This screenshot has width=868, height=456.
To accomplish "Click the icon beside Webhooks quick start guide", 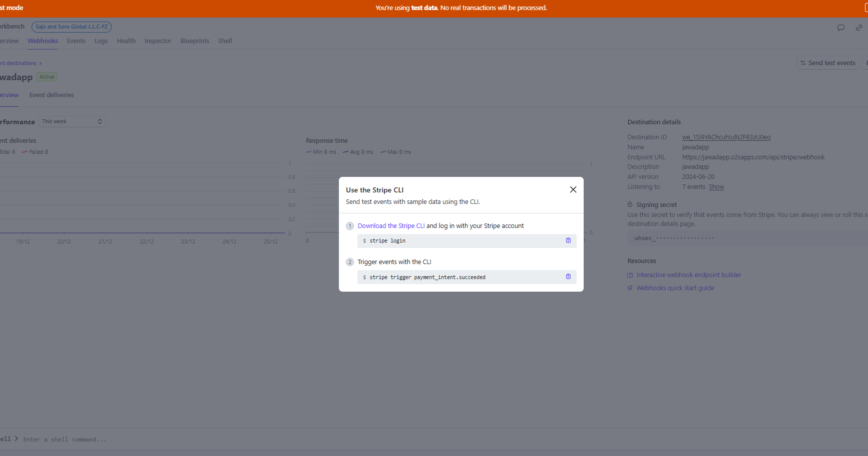I will [x=630, y=288].
